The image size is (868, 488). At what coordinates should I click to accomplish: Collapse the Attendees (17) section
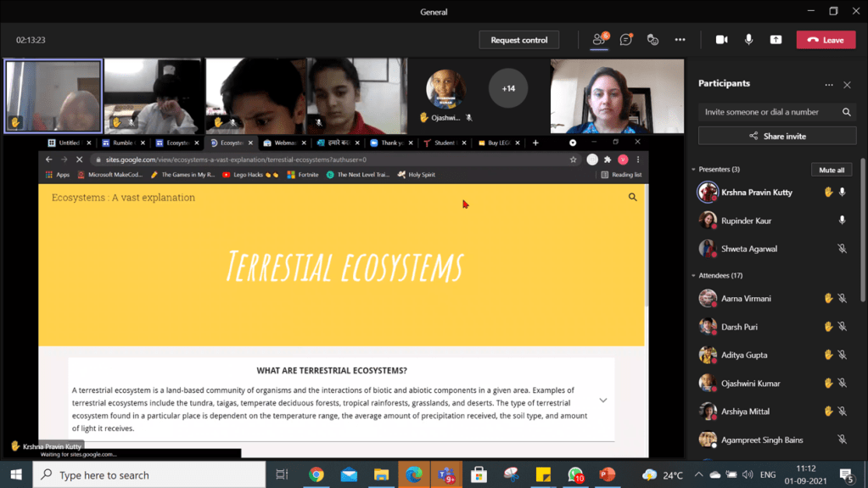pyautogui.click(x=693, y=276)
